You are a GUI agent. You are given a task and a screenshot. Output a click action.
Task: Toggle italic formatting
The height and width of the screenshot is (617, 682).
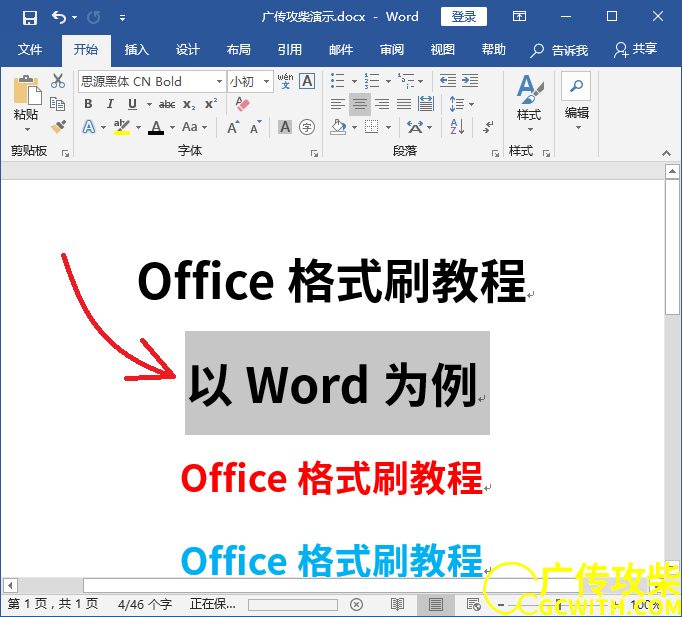[x=110, y=104]
